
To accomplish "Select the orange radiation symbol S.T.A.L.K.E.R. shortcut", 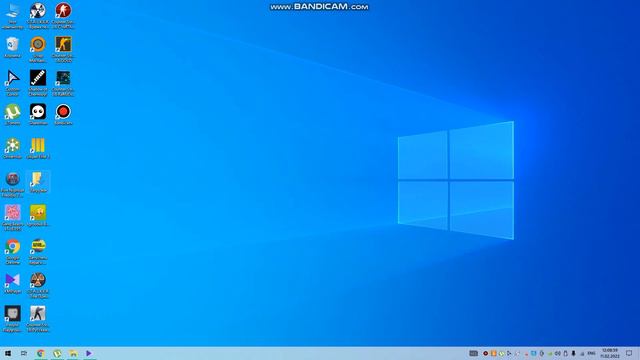I will tap(38, 285).
